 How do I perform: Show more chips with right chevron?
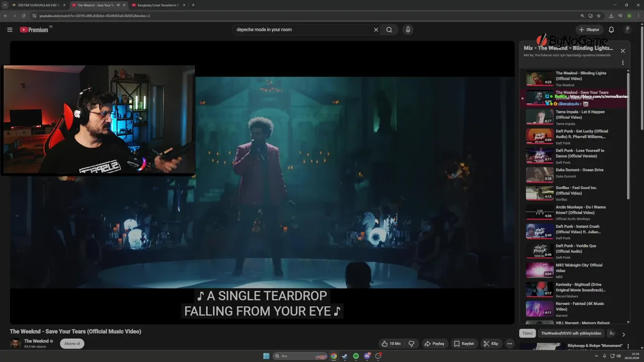coord(623,334)
